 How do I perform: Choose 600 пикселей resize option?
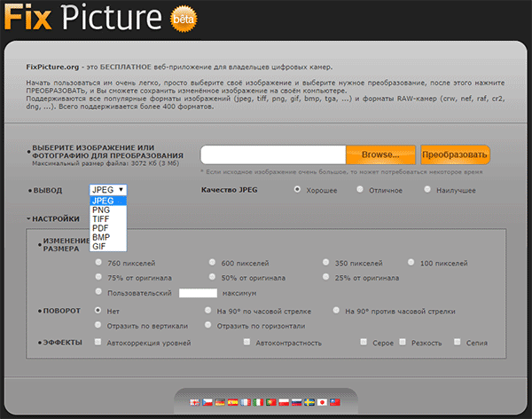(x=212, y=263)
